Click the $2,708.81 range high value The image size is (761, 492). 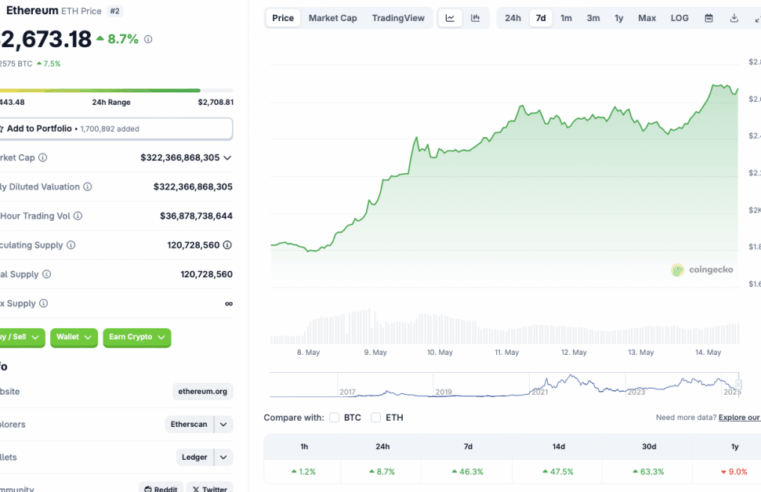215,102
